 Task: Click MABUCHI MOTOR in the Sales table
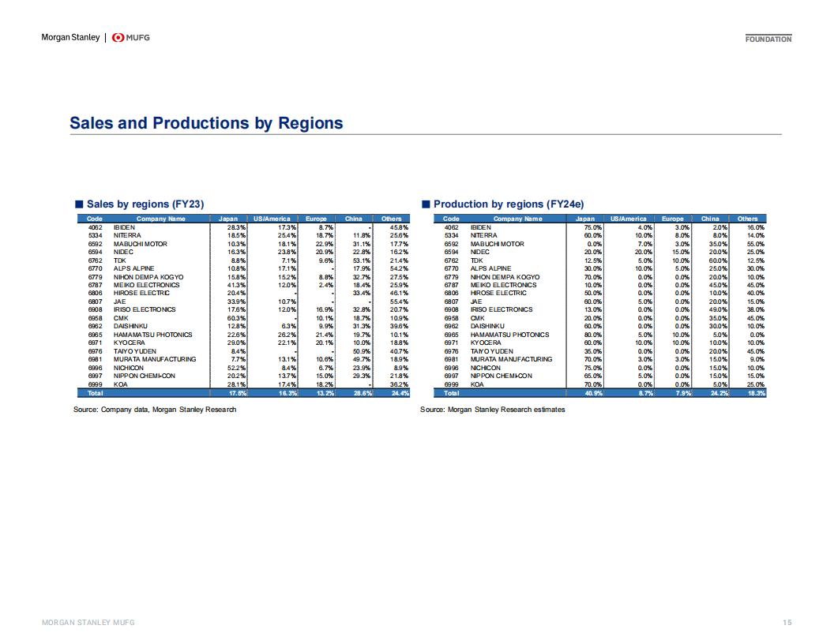(140, 244)
